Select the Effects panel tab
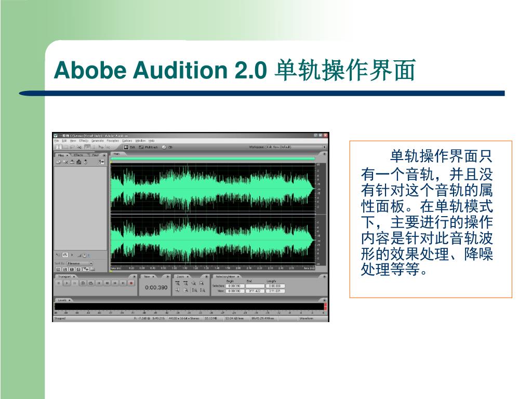 point(78,155)
